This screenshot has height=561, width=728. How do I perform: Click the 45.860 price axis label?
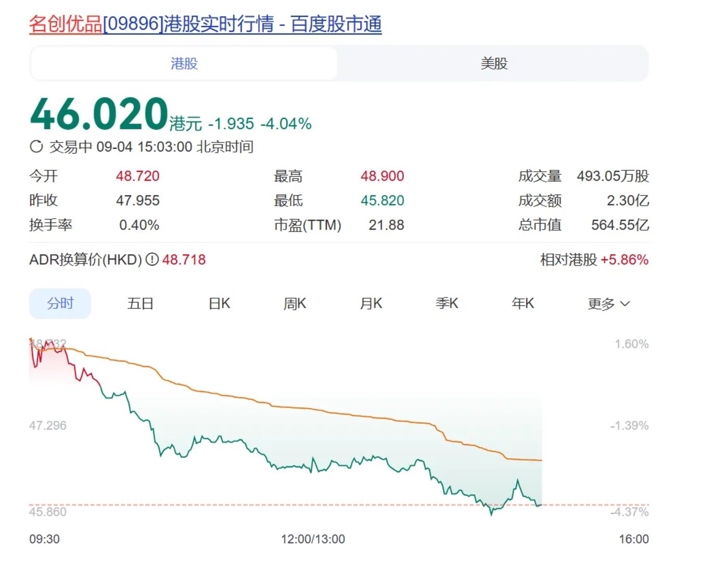[48, 512]
